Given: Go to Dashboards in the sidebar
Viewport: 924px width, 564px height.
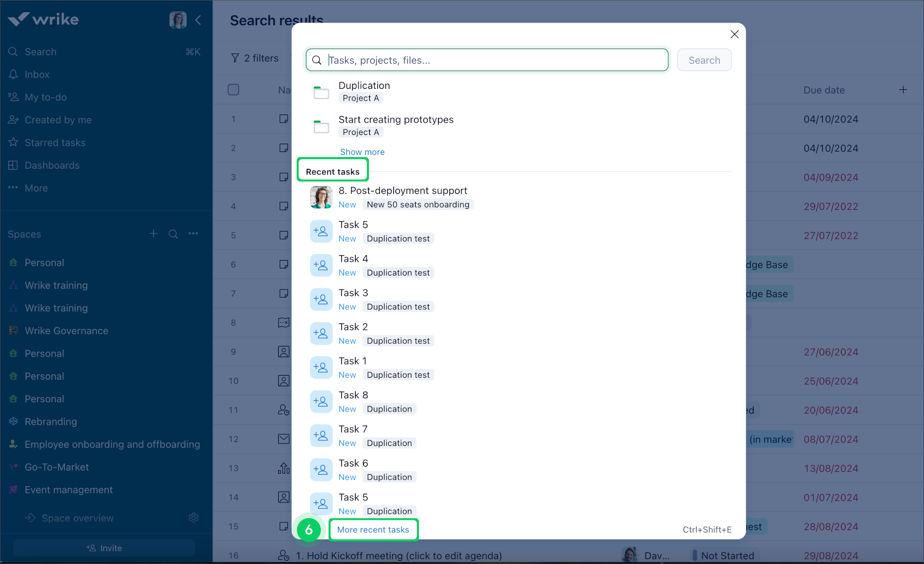Looking at the screenshot, I should click(x=52, y=165).
